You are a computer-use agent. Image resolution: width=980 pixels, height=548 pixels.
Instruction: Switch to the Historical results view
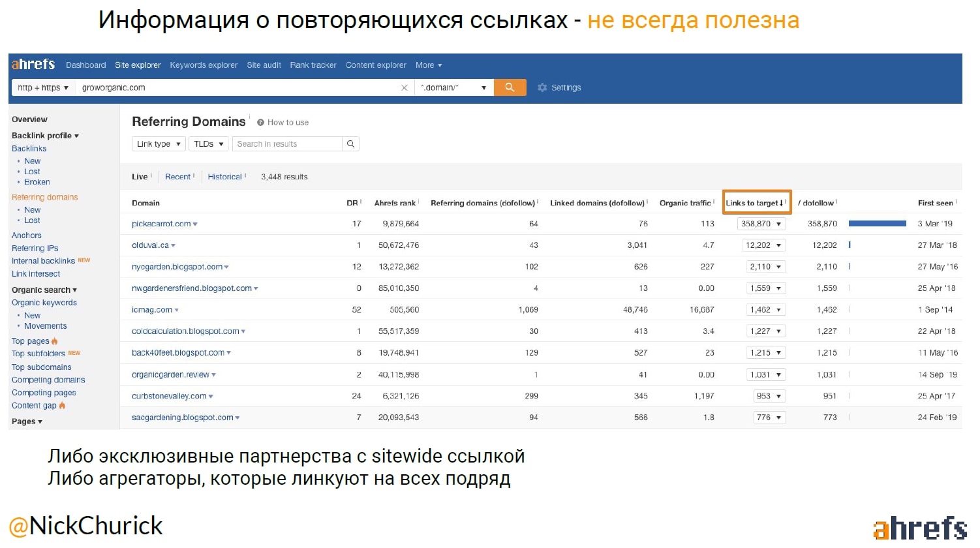224,177
